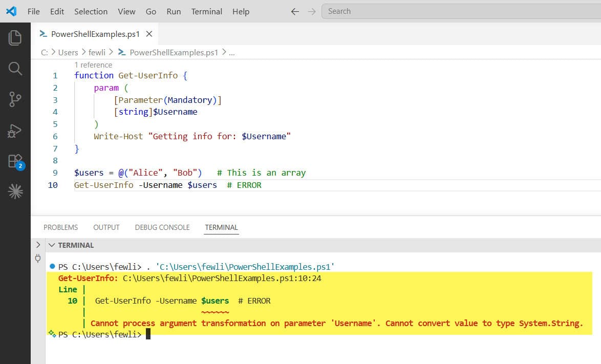Image resolution: width=601 pixels, height=364 pixels.
Task: Open the starburst extension icon in activity bar
Action: pos(15,191)
